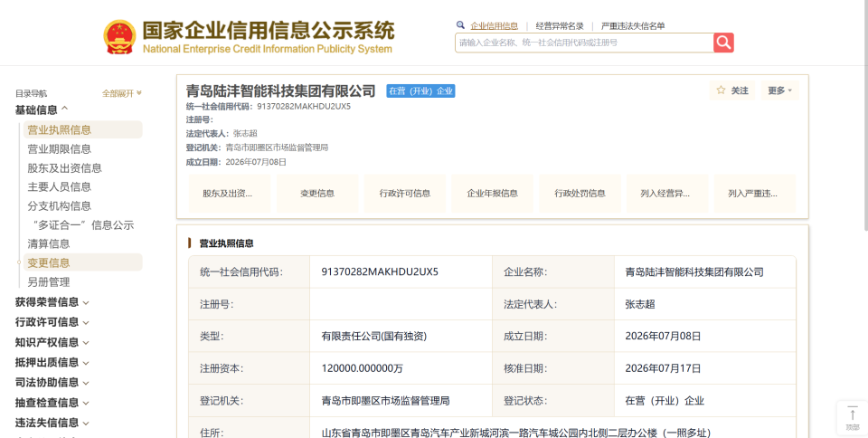This screenshot has height=438, width=868.
Task: Open 另册管理 in sidebar
Action: tap(49, 282)
